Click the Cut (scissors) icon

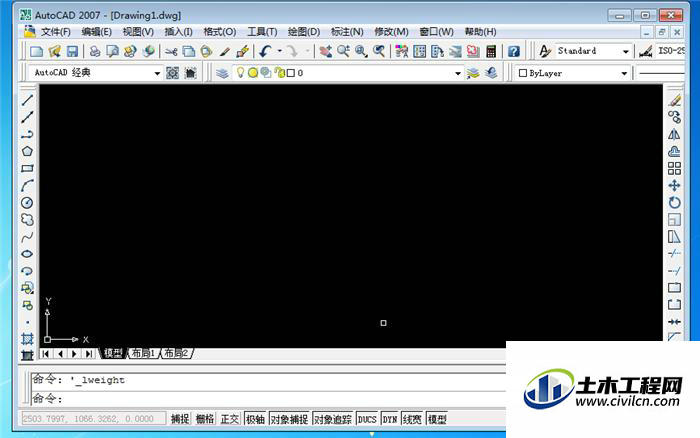(171, 51)
